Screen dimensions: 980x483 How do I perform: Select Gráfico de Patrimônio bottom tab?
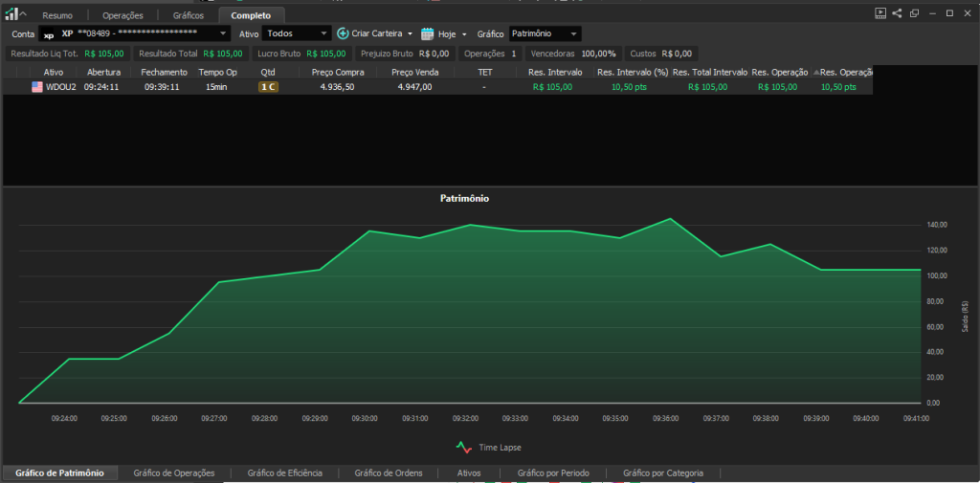pyautogui.click(x=60, y=473)
